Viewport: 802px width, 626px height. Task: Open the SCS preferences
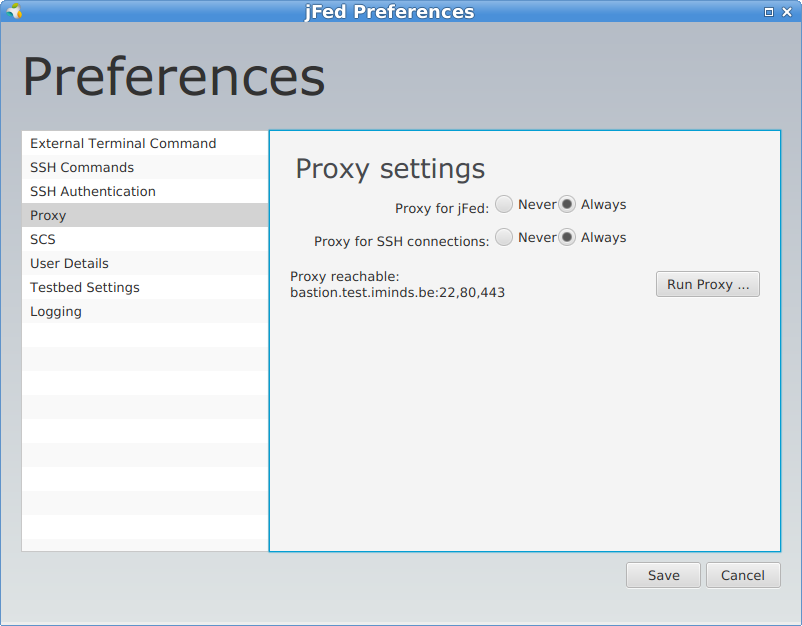[x=145, y=239]
